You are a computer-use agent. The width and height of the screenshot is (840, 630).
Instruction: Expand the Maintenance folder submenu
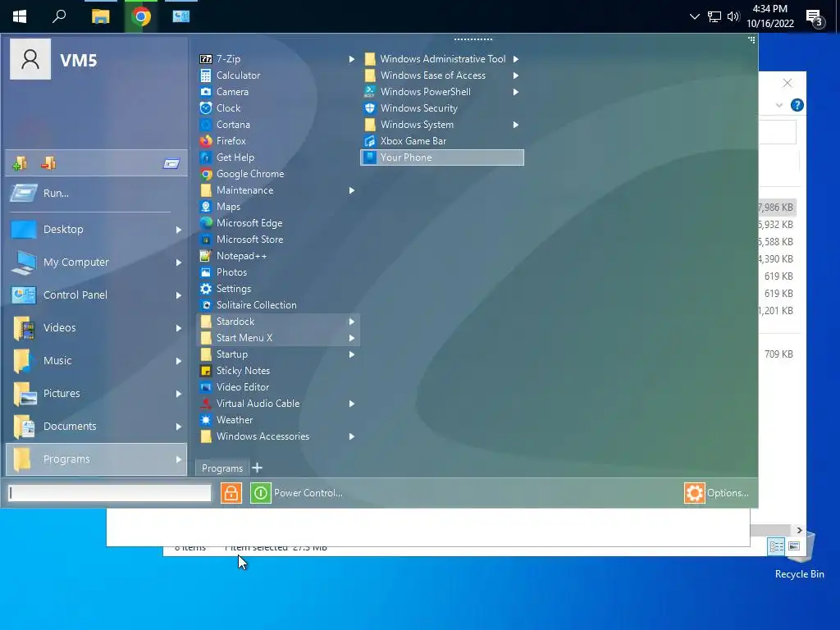277,190
